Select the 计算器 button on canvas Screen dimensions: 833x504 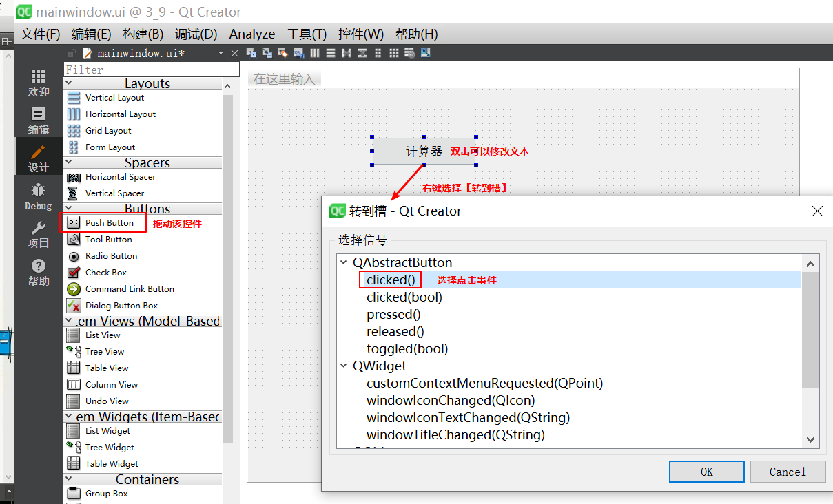[x=424, y=151]
